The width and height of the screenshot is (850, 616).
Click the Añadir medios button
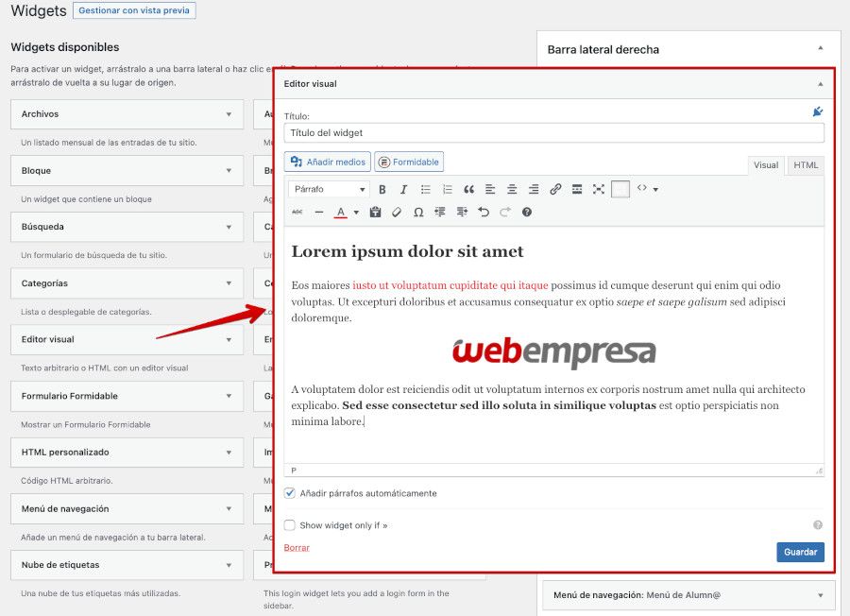(328, 162)
